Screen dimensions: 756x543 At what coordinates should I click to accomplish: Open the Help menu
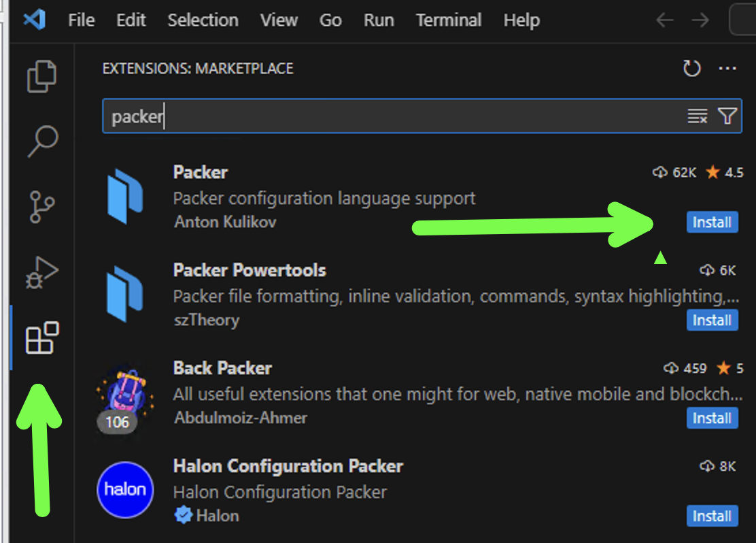point(521,20)
